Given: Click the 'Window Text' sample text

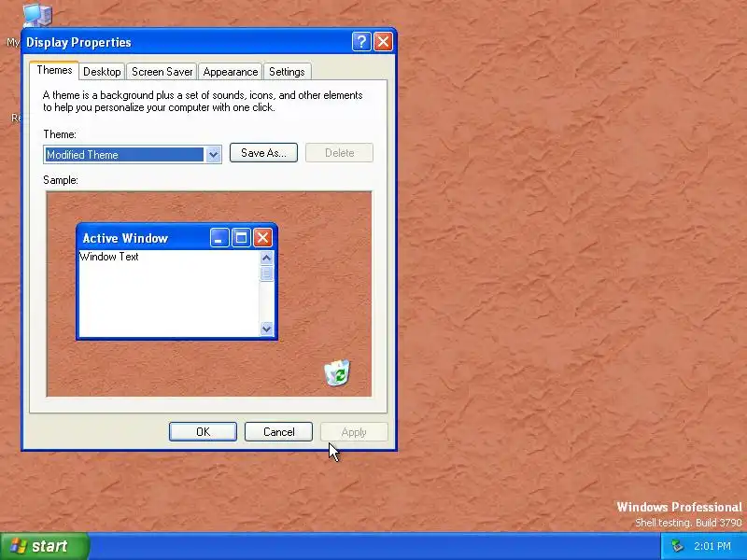Looking at the screenshot, I should (x=109, y=257).
